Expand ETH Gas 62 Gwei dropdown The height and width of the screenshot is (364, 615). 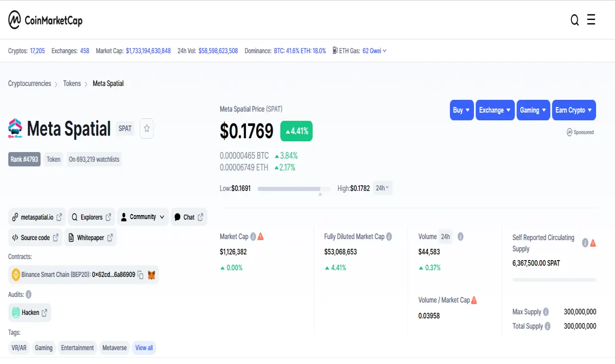(375, 51)
